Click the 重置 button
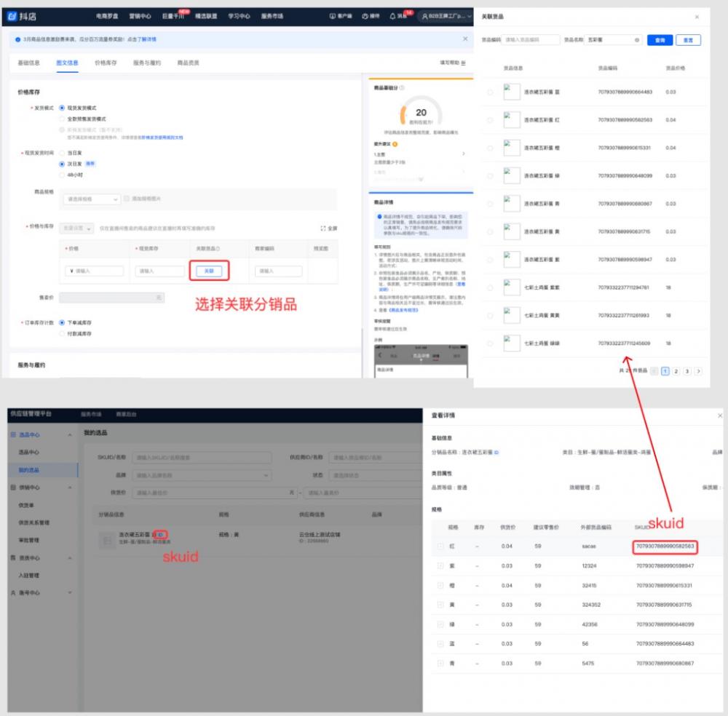 point(688,40)
